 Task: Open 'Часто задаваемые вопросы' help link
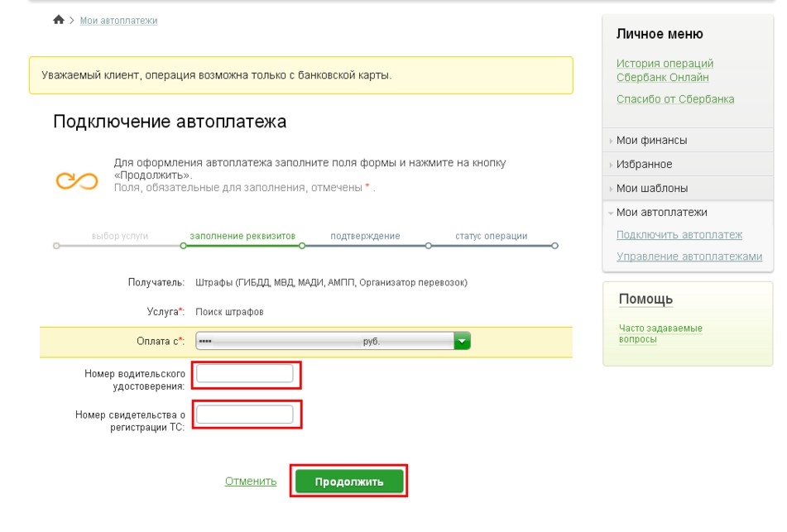pos(660,333)
